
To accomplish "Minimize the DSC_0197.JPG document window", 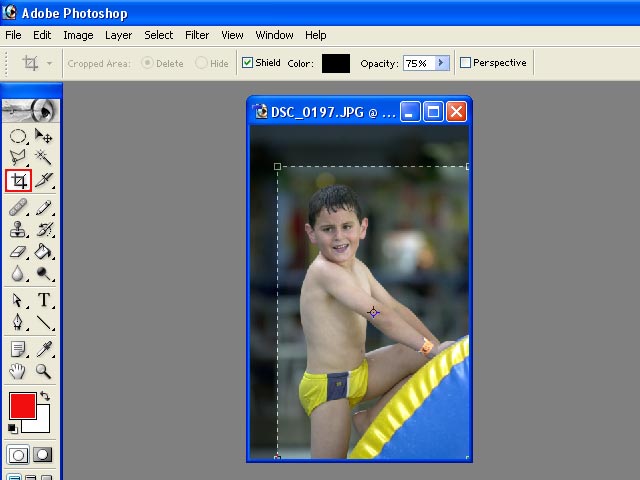I will tap(410, 112).
